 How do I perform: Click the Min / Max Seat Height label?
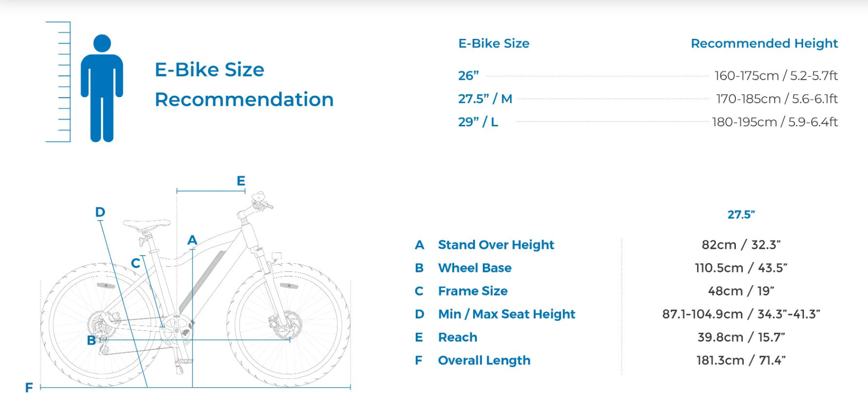[506, 314]
